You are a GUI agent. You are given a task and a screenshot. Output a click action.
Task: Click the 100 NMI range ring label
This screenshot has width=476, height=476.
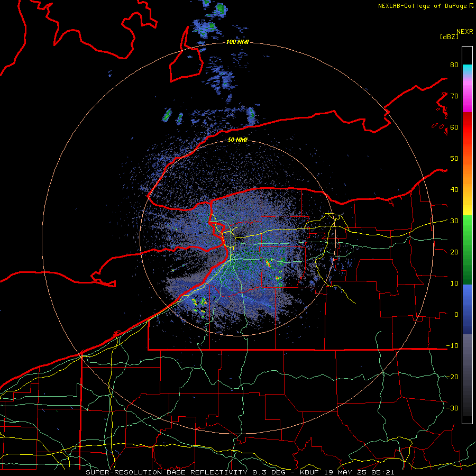click(x=237, y=42)
